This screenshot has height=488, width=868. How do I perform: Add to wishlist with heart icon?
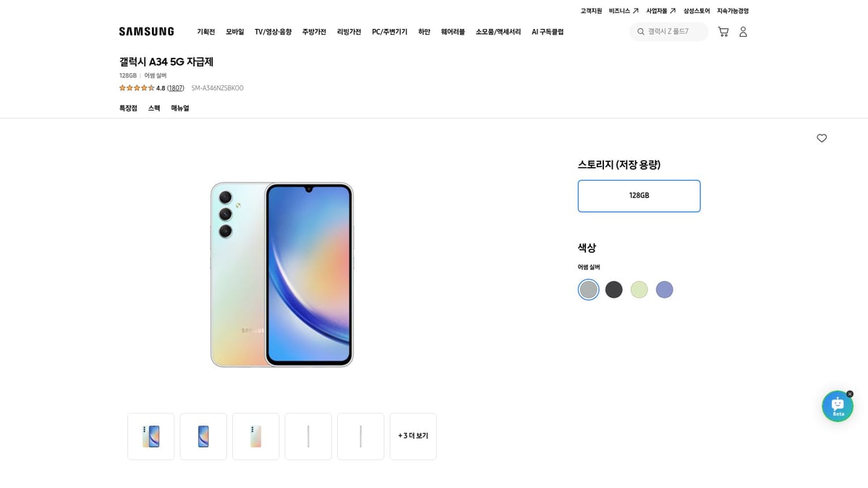[822, 138]
